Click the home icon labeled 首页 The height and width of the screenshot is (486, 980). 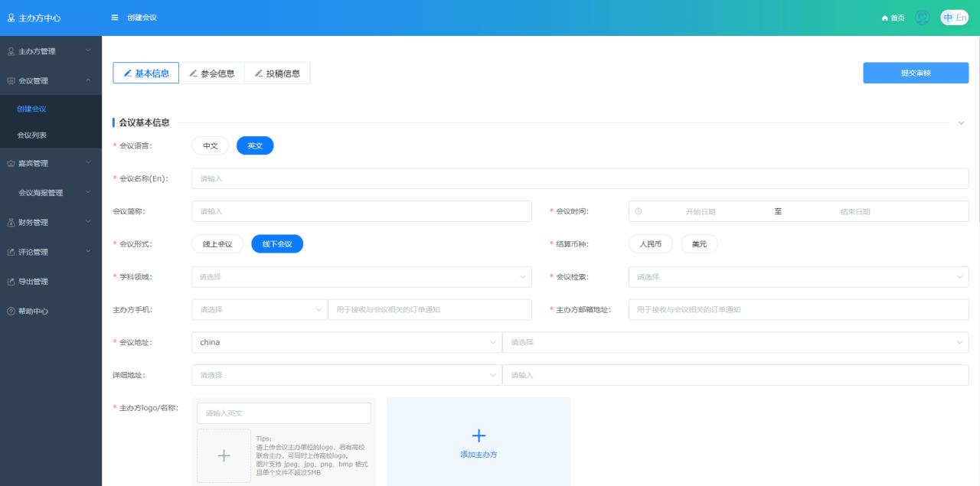tap(886, 18)
